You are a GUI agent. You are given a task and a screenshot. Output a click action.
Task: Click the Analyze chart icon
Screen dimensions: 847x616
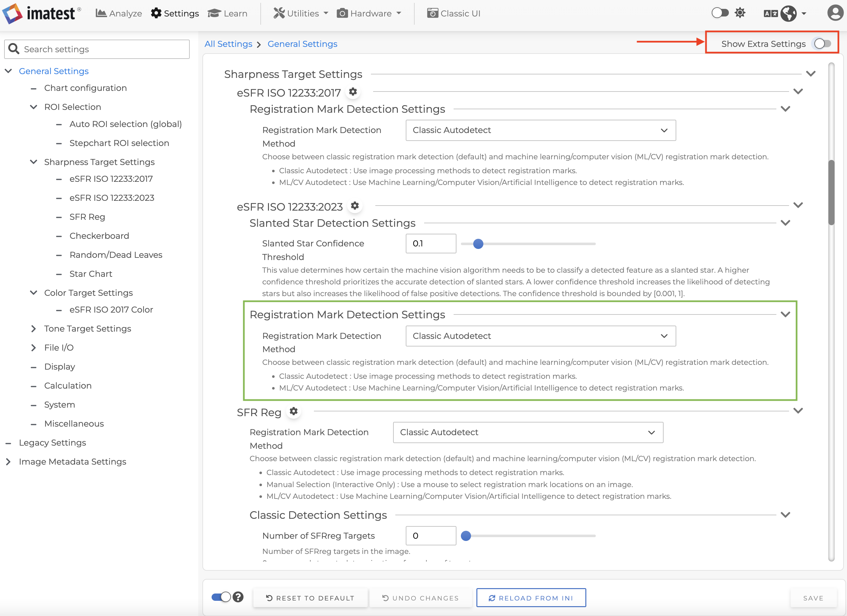pos(101,13)
